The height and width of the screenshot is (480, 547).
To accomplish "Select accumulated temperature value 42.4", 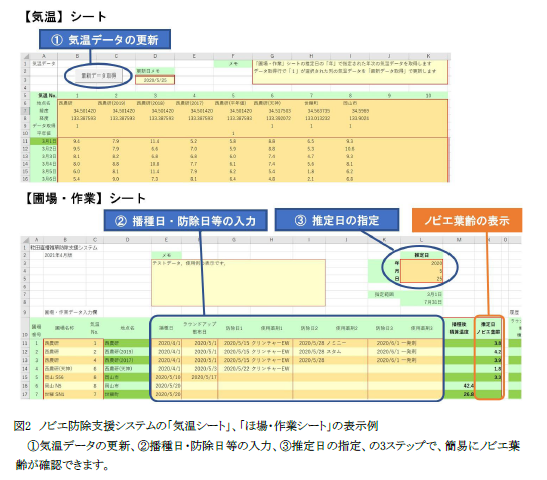I will (459, 386).
